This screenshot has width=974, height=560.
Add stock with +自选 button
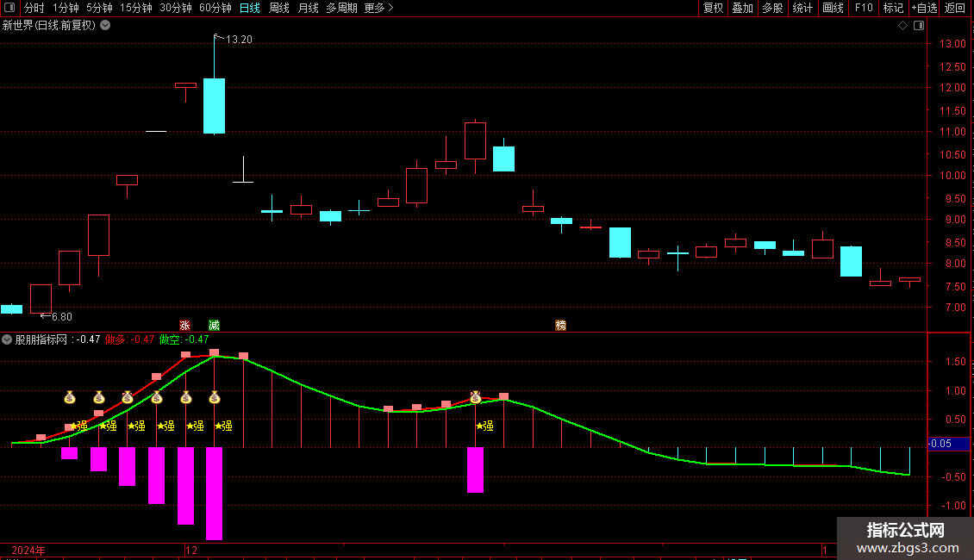click(924, 8)
